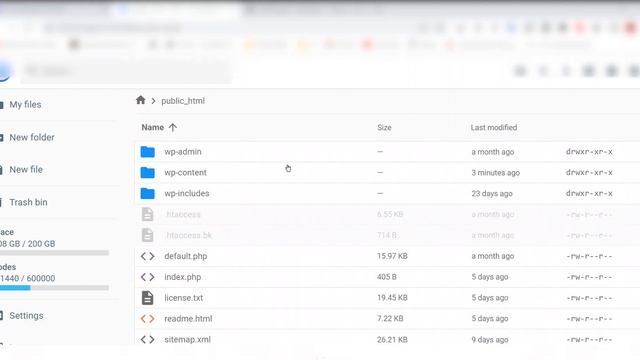Click the .htaccess file icon
This screenshot has height=360, width=640.
[147, 214]
